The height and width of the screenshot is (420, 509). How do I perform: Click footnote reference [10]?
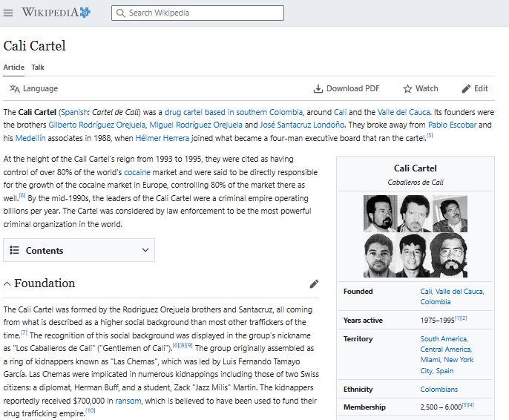pos(91,410)
